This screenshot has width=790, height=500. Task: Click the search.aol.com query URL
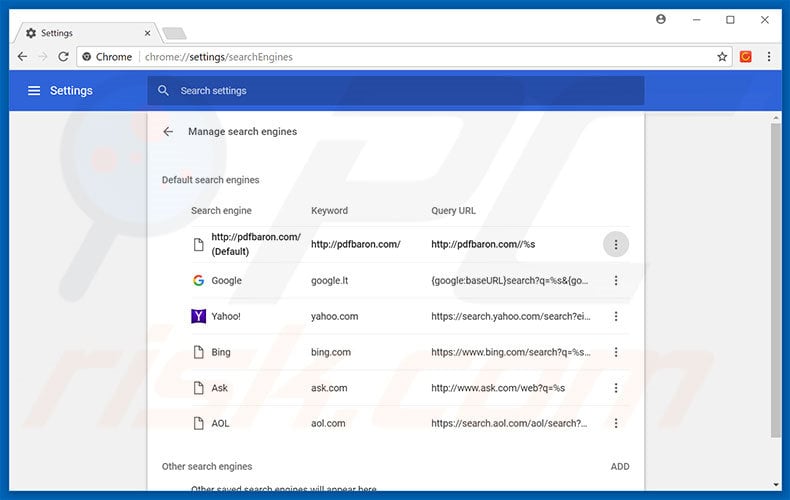(509, 423)
